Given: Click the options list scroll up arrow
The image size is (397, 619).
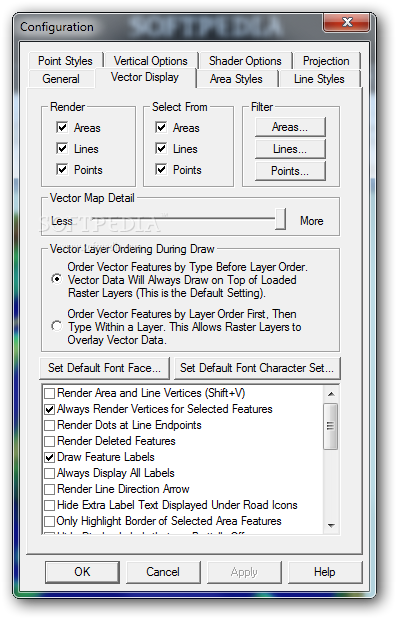Looking at the screenshot, I should (331, 394).
